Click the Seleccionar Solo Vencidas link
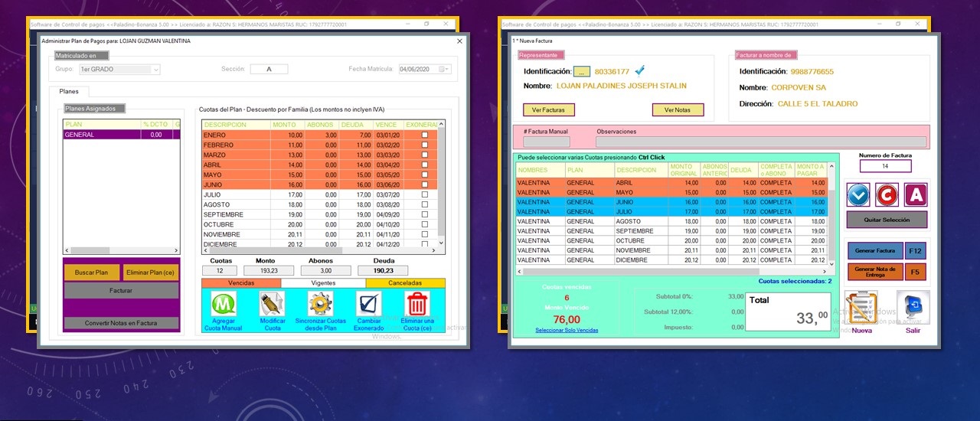Image resolution: width=980 pixels, height=421 pixels. 567,330
